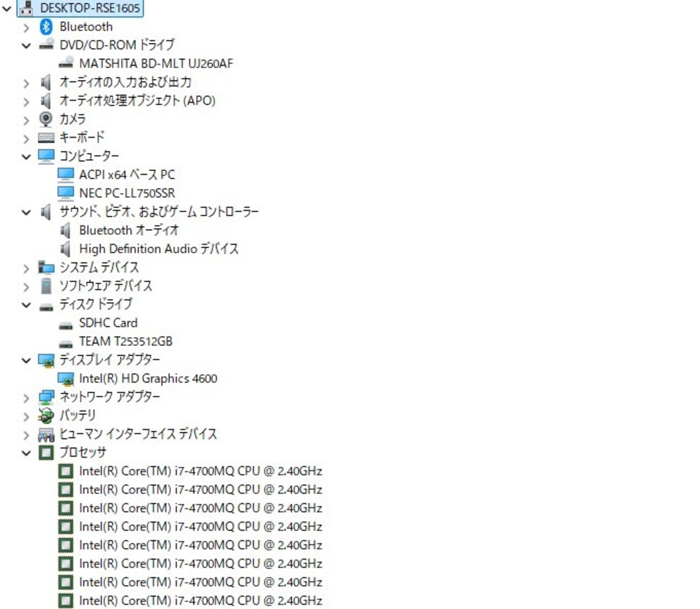Click the speaker icon beside サウンド、ビデオ、およびゲーム コントローラー

(x=46, y=212)
